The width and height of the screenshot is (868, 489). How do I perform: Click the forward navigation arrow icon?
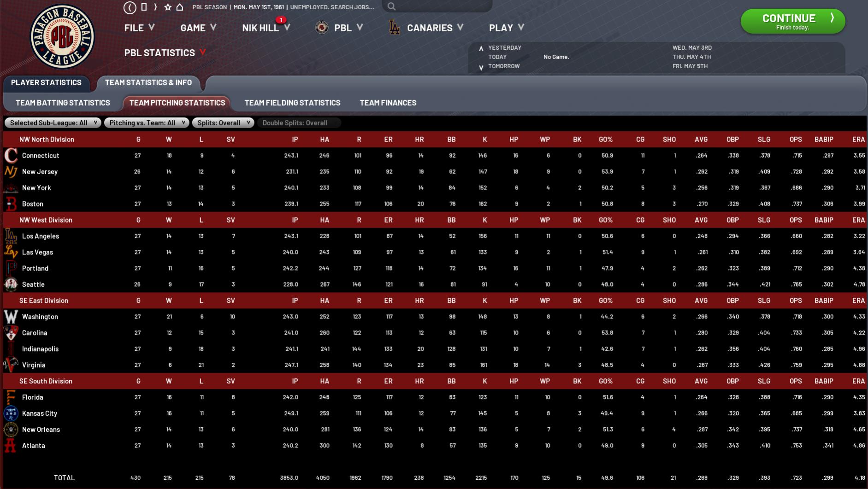(155, 7)
